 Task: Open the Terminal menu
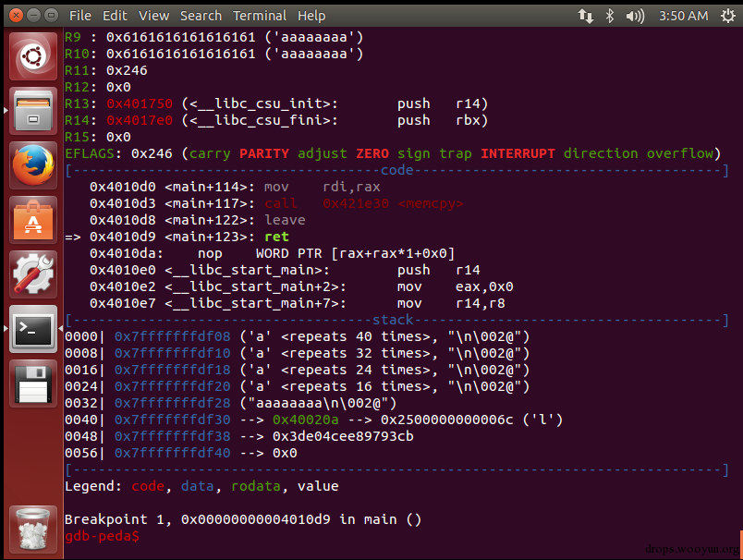260,16
